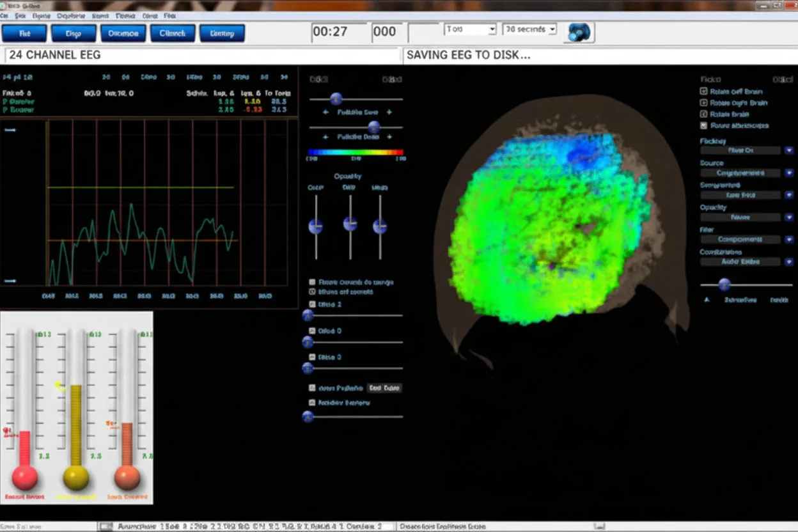Click the 000 counter field
Image resolution: width=798 pixels, height=532 pixels.
386,31
